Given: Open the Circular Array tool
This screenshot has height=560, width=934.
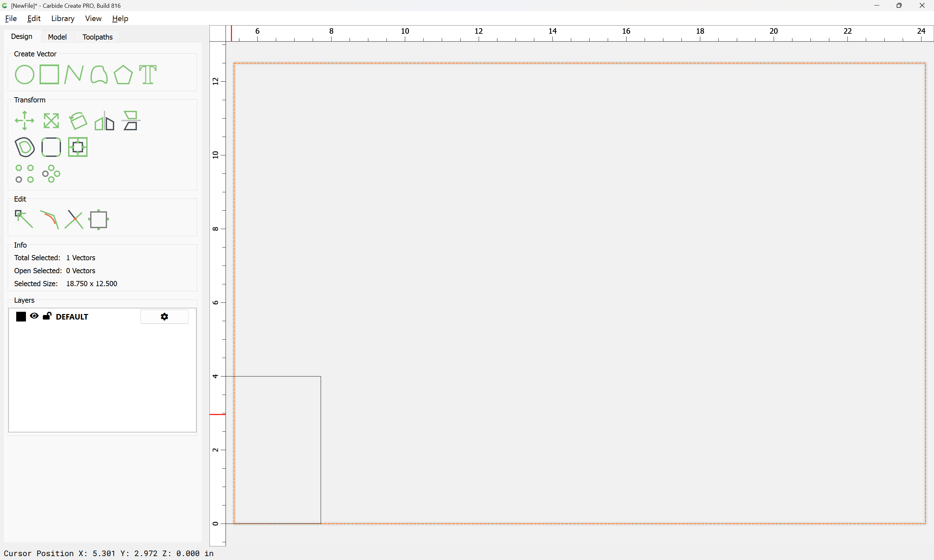Looking at the screenshot, I should pyautogui.click(x=51, y=174).
